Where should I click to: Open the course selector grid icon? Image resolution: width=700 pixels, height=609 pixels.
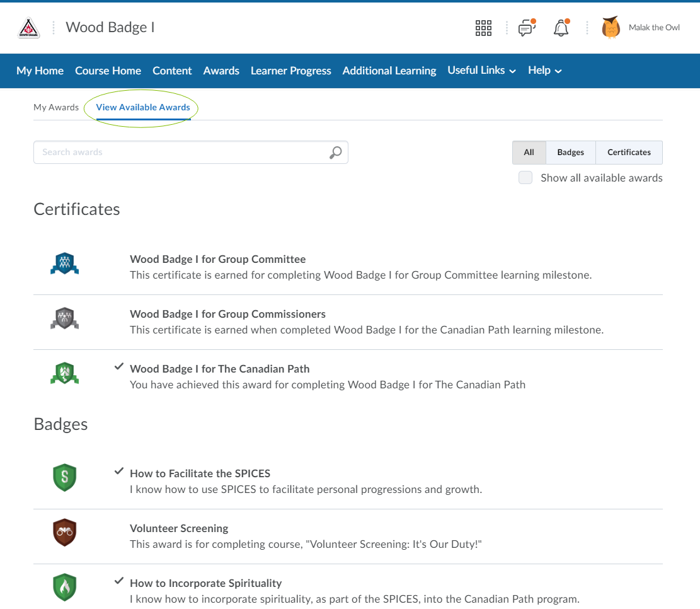coord(483,28)
